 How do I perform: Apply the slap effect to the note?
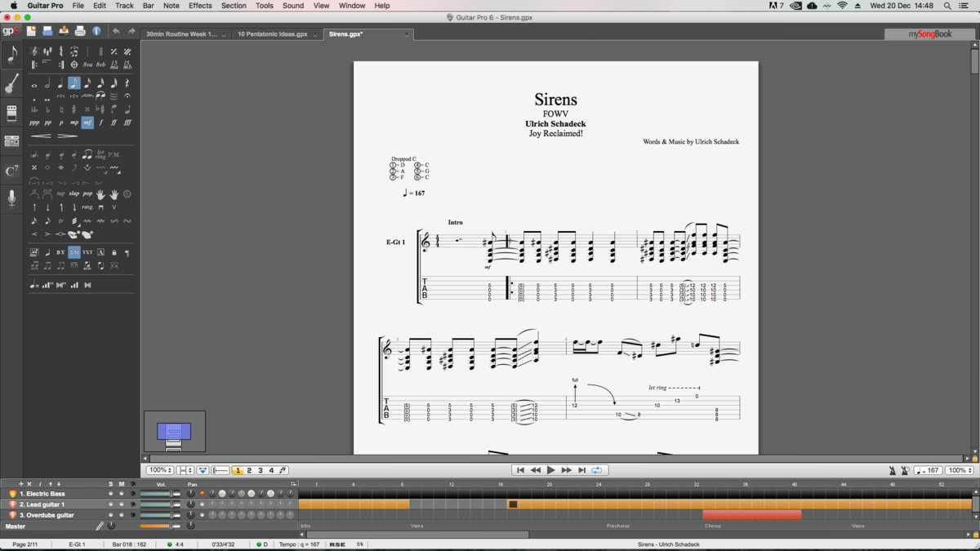[x=73, y=193]
